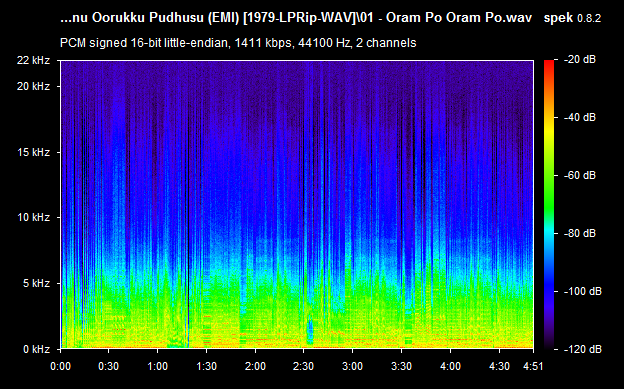The width and height of the screenshot is (624, 389).
Task: Click the 0 kHz frequency axis label
Action: coord(36,349)
